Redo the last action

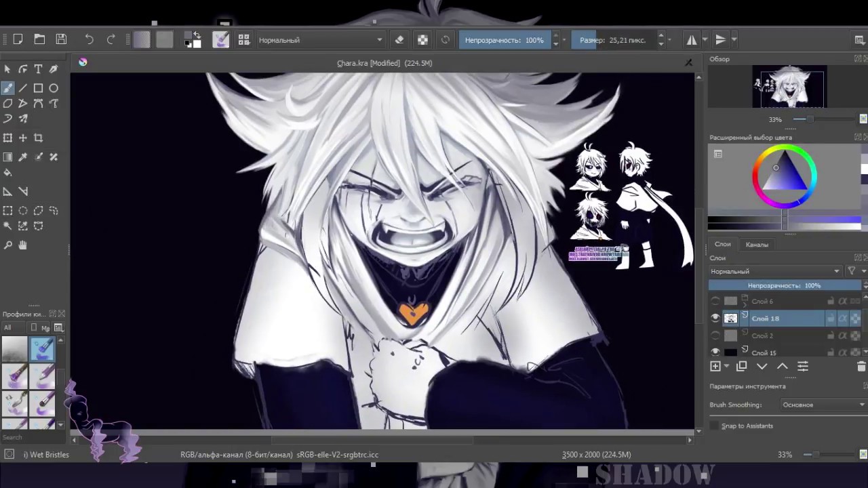111,39
